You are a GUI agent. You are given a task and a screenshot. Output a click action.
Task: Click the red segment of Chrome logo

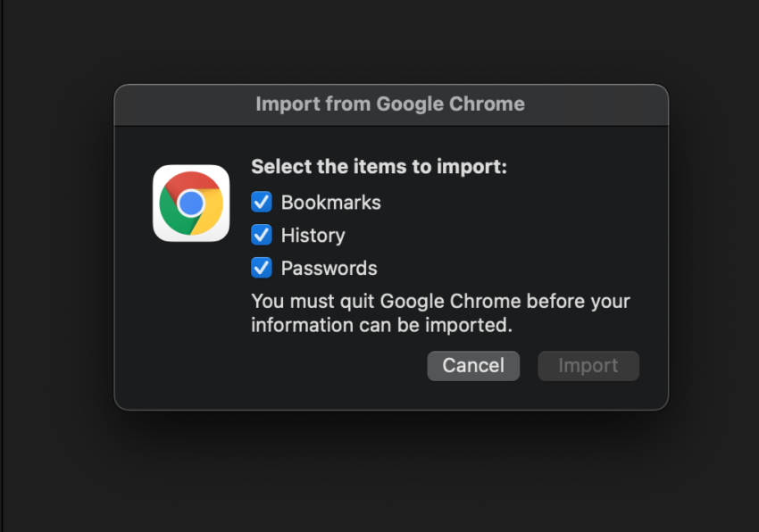(193, 181)
